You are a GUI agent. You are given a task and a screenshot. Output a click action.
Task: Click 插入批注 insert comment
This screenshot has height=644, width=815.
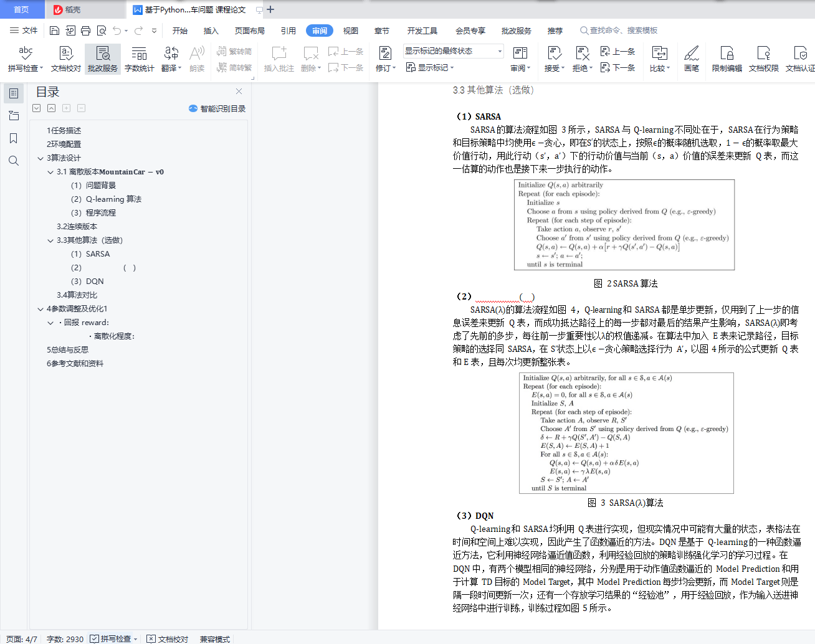coord(279,59)
